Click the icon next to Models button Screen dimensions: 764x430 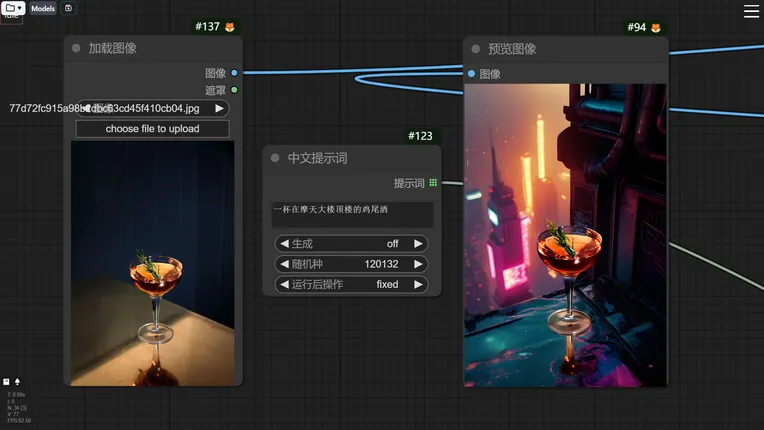tap(68, 8)
